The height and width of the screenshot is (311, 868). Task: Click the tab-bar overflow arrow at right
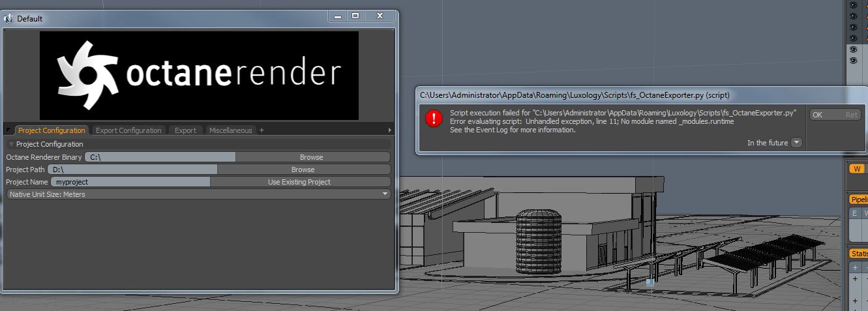coord(390,130)
